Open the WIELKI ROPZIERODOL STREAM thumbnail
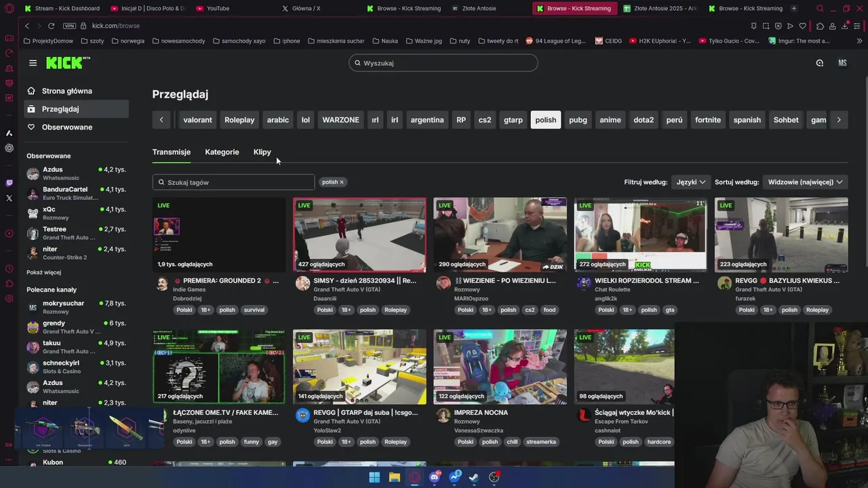The width and height of the screenshot is (868, 488). click(640, 235)
